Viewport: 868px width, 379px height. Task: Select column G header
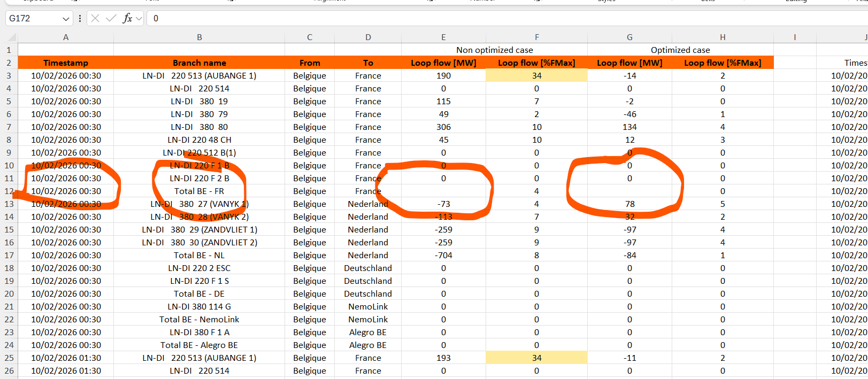pyautogui.click(x=629, y=37)
